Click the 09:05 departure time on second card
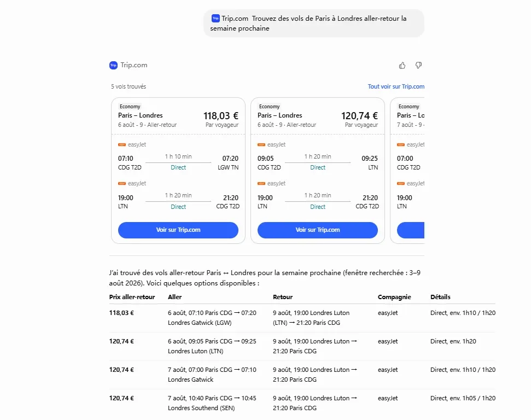Viewport: 531px width, 420px height. tap(266, 159)
